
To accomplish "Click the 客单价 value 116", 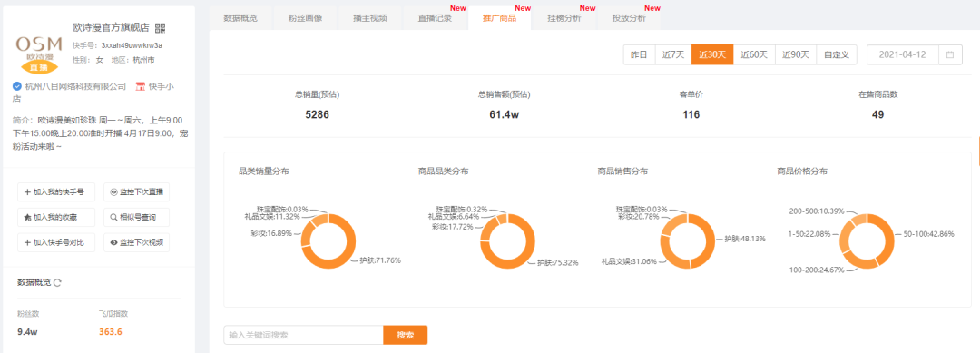I will pyautogui.click(x=691, y=115).
